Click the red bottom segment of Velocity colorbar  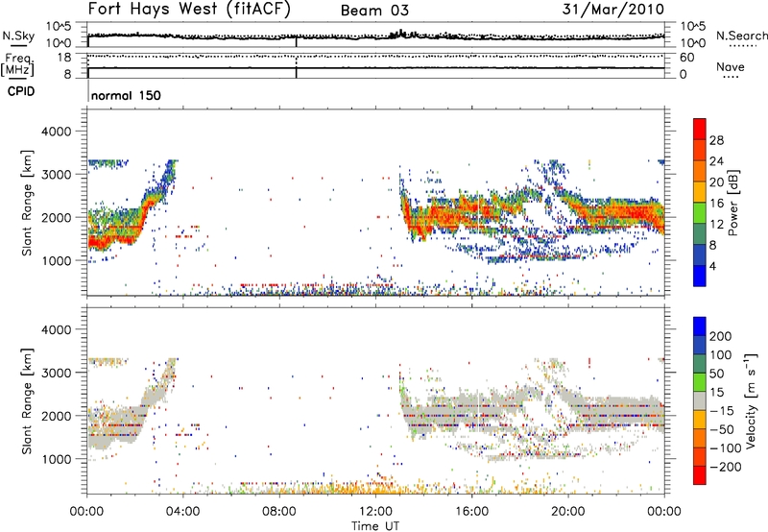(x=700, y=475)
